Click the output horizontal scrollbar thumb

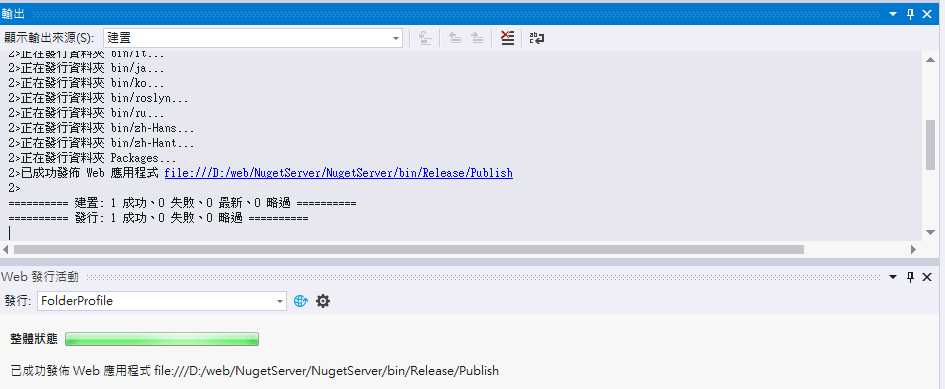click(x=409, y=249)
